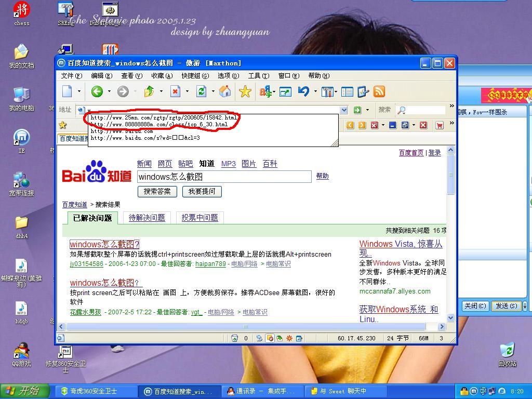Click the green Go arrow beside address bar

point(357,110)
